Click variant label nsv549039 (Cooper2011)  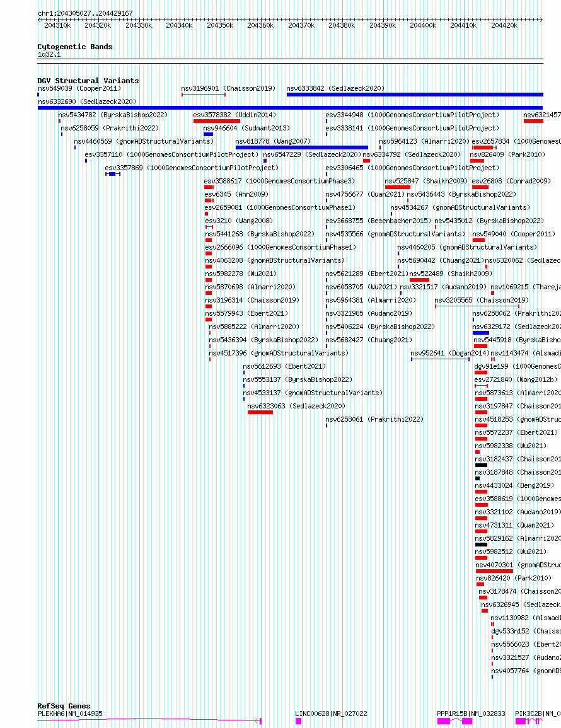(79, 88)
